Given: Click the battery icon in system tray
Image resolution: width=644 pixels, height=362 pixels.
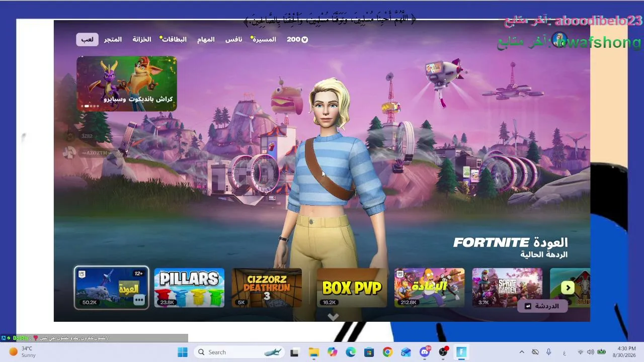Looking at the screenshot, I should 601,352.
